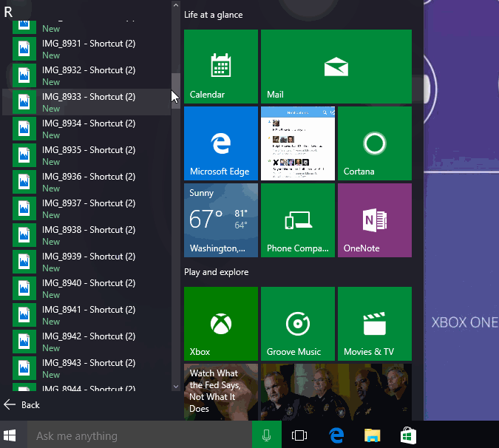Click the image icon beside IMG_8936
Viewport: 499px width, 448px height.
point(24,182)
